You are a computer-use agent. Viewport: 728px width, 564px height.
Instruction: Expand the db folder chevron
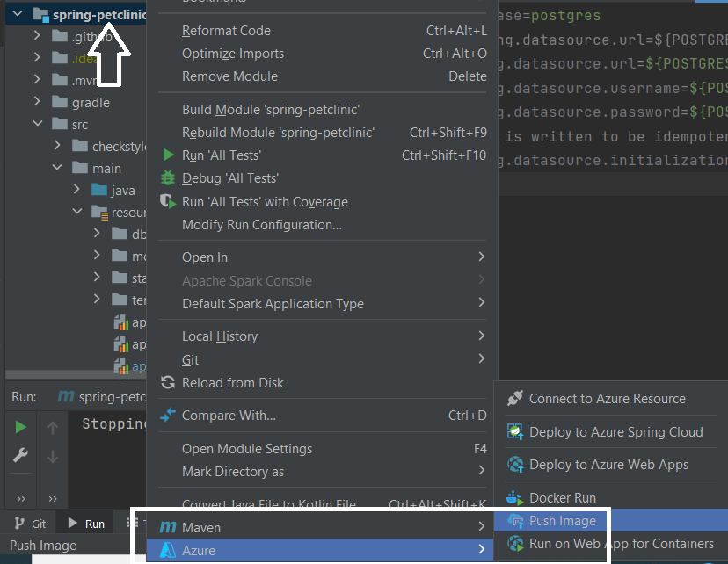[x=97, y=233]
